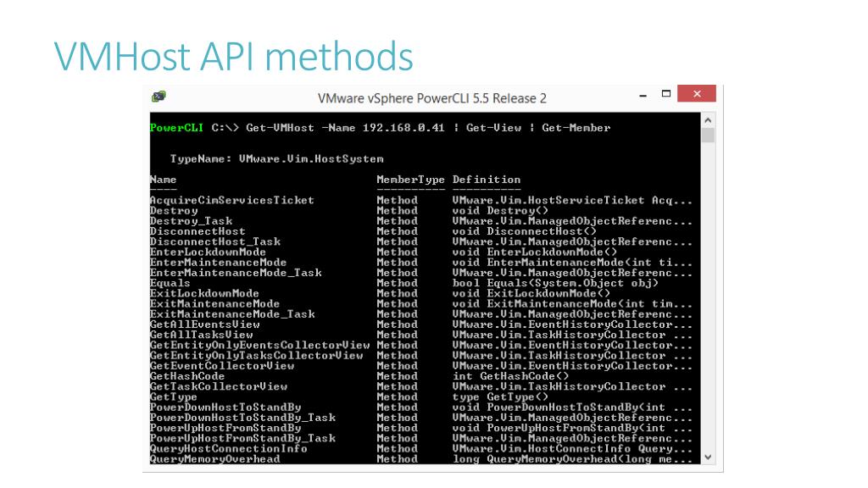This screenshot has width=868, height=488.
Task: Click the PowerUpHostFromStandBy method name
Action: point(225,428)
